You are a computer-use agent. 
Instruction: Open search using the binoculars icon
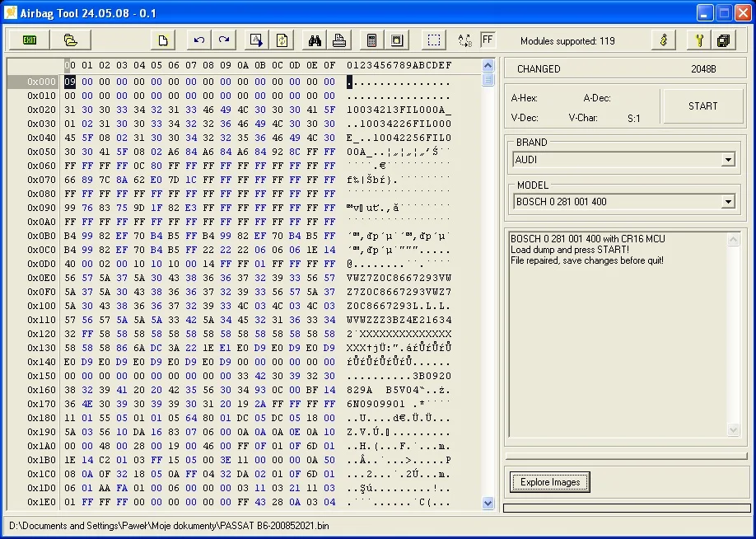[314, 40]
